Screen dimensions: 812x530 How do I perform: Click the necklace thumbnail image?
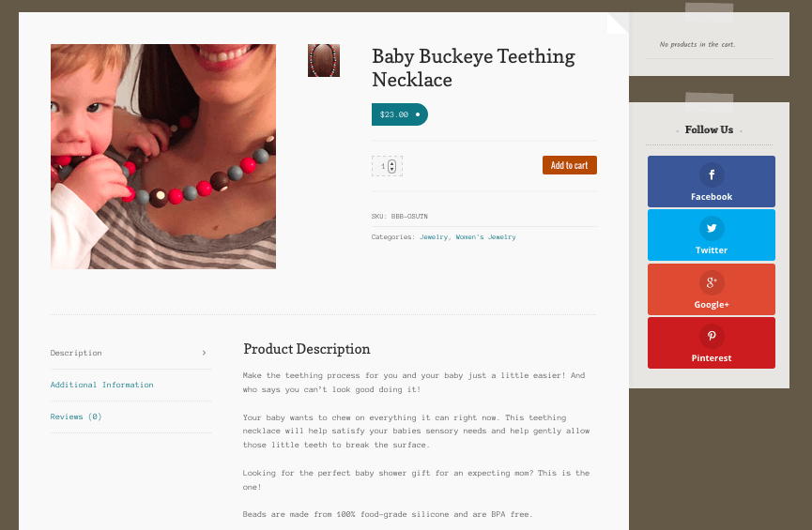click(324, 60)
